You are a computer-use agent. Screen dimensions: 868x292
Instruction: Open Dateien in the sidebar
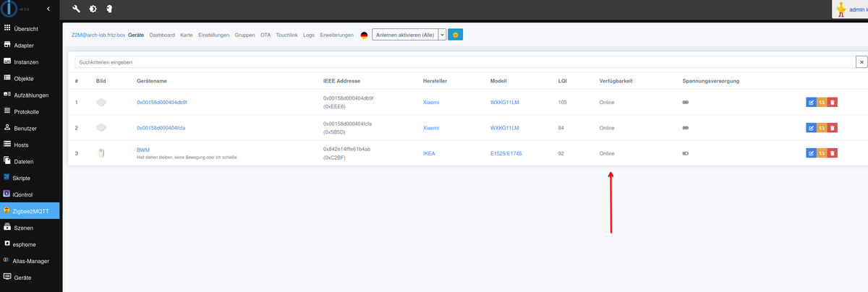tap(30, 161)
